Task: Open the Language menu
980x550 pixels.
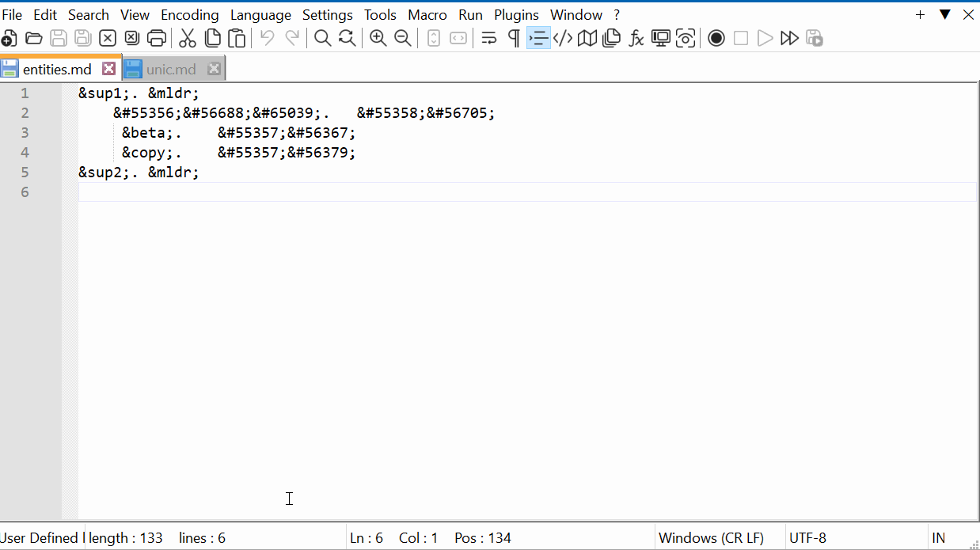Action: pos(261,15)
